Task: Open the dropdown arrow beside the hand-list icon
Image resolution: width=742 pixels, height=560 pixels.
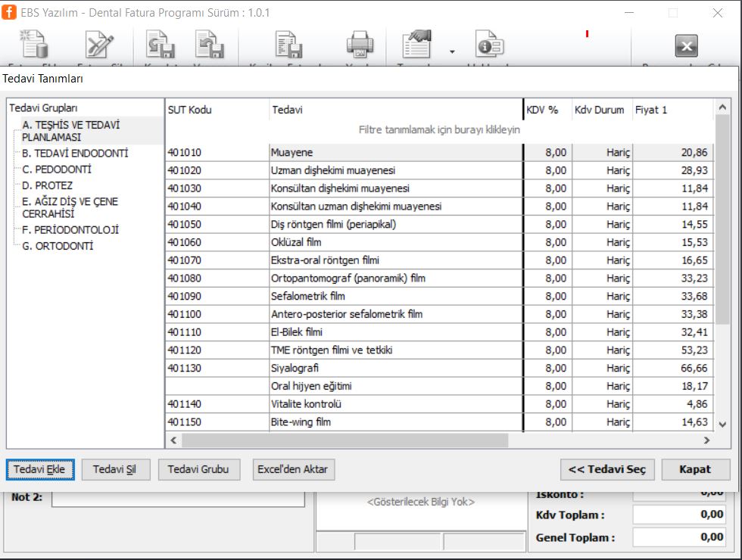Action: [x=452, y=51]
